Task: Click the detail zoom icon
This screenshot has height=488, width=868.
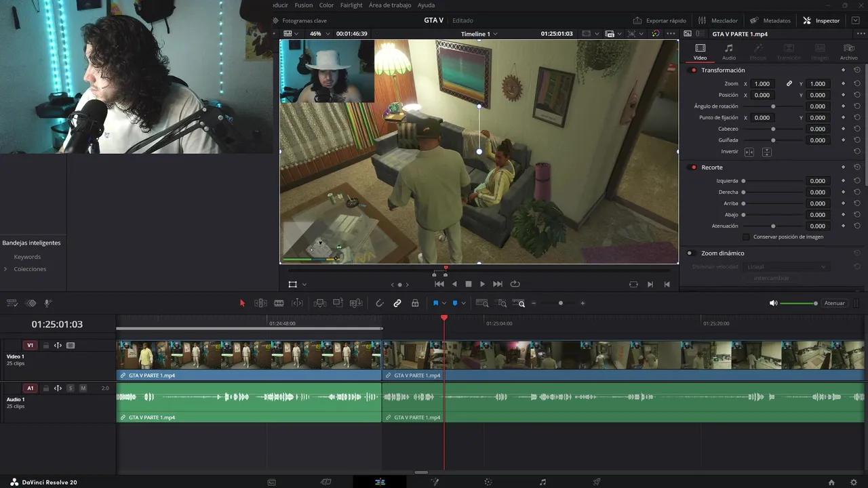Action: 501,303
